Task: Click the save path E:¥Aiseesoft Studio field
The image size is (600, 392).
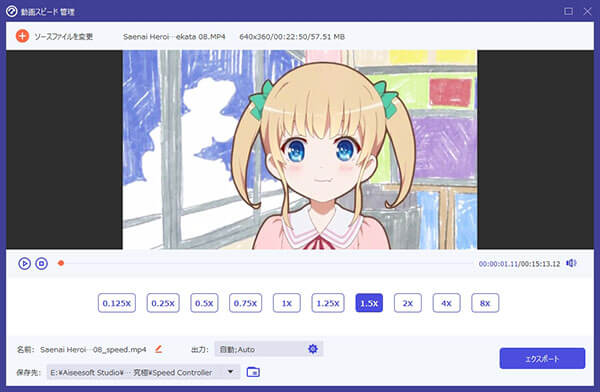Action: pos(143,372)
